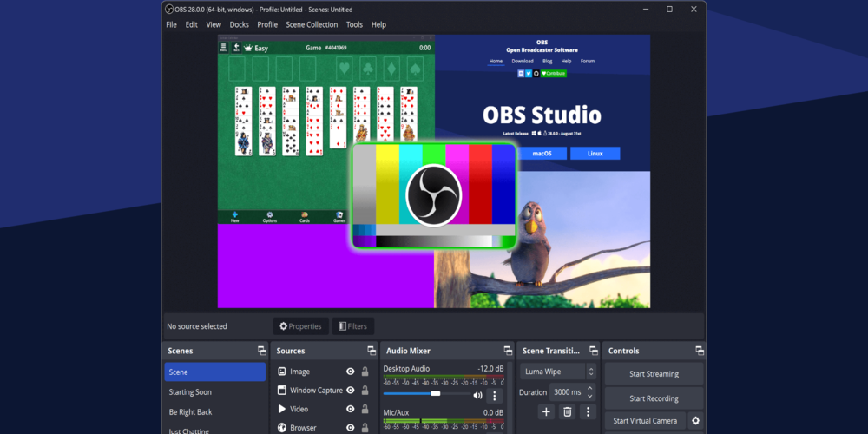The image size is (868, 434).
Task: Open the Profile menu
Action: coord(267,24)
